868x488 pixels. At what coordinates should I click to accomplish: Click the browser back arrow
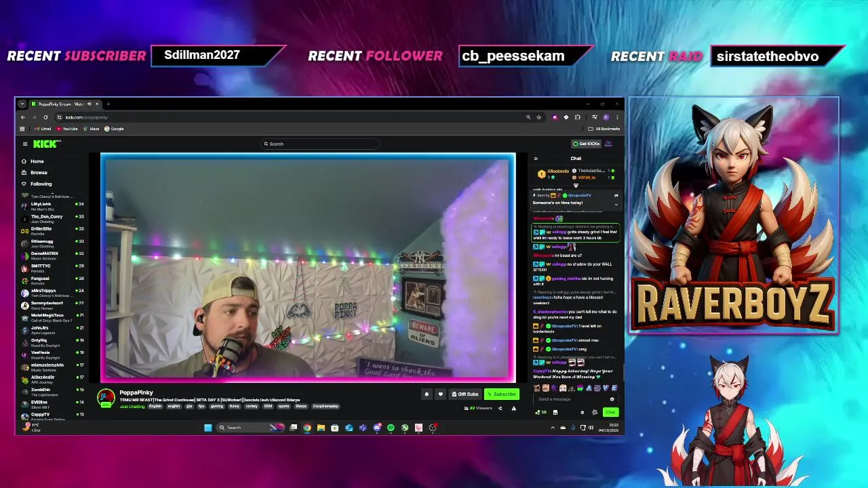(x=22, y=117)
